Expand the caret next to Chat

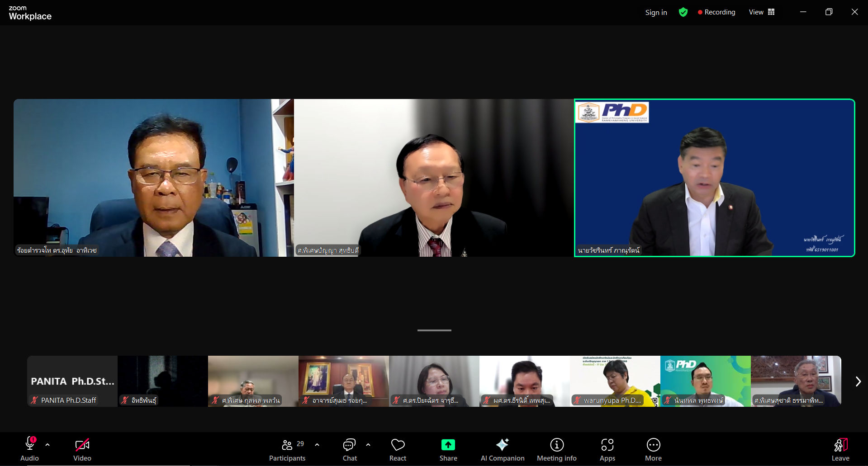368,445
